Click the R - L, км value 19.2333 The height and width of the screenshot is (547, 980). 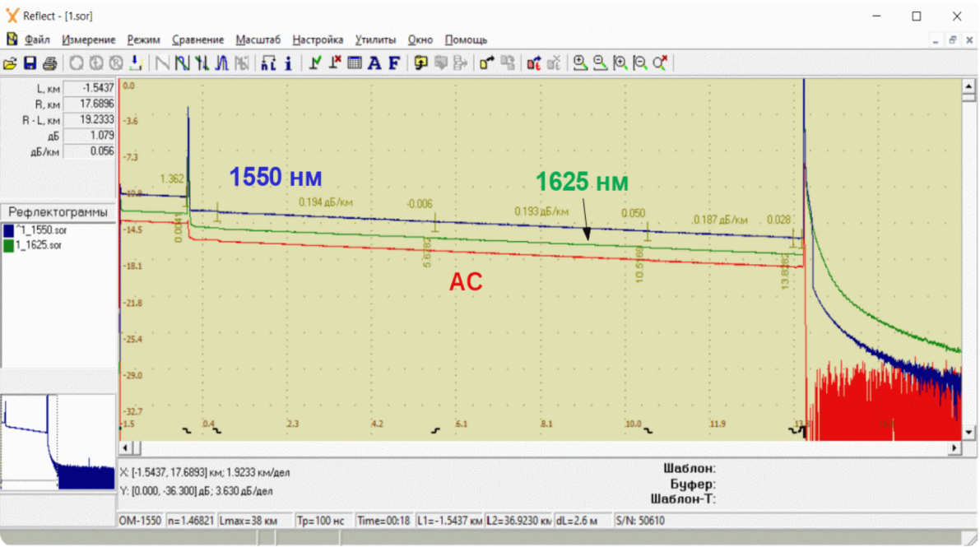coord(90,120)
